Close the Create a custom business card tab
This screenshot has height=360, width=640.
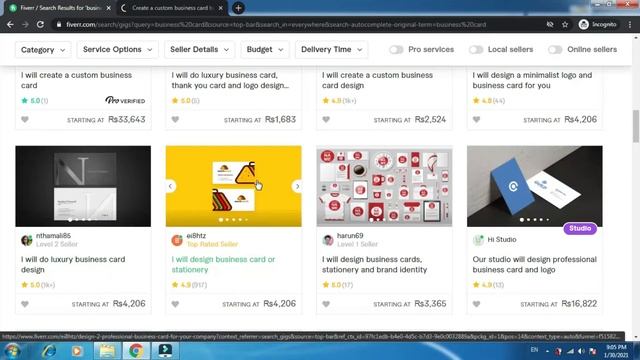click(220, 8)
